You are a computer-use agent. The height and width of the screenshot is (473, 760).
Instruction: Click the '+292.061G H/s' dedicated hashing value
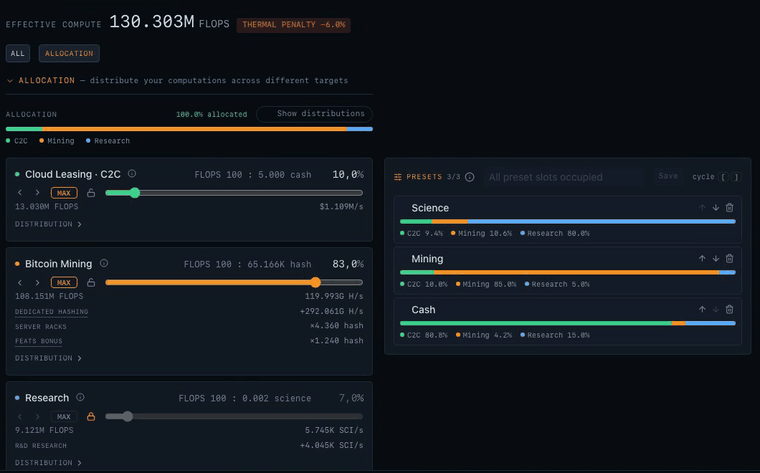click(x=332, y=311)
